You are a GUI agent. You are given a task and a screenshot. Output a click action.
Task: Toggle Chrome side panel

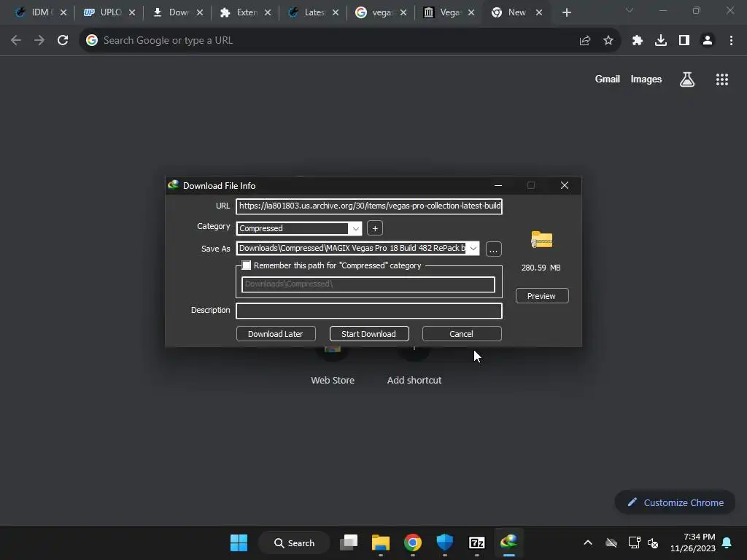(x=684, y=41)
